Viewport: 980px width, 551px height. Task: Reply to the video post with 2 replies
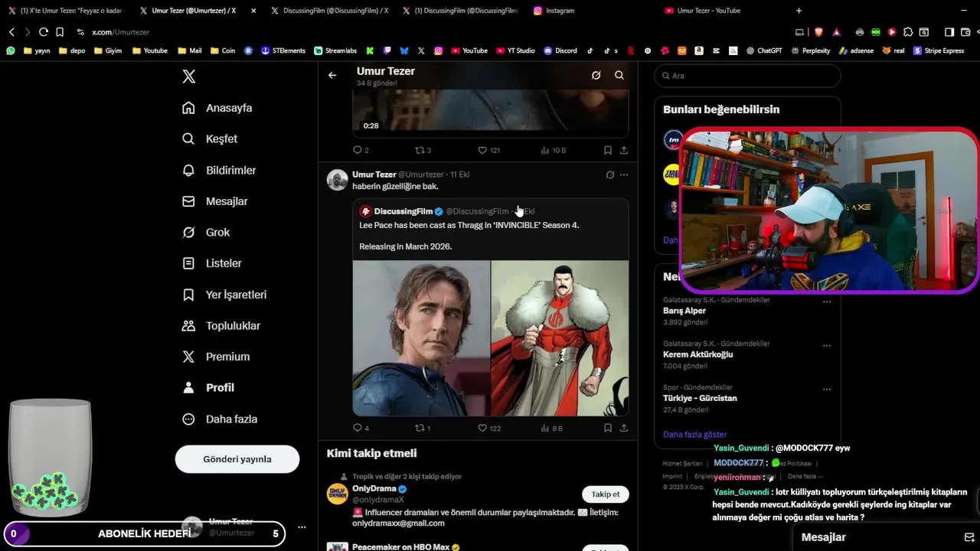tap(361, 150)
